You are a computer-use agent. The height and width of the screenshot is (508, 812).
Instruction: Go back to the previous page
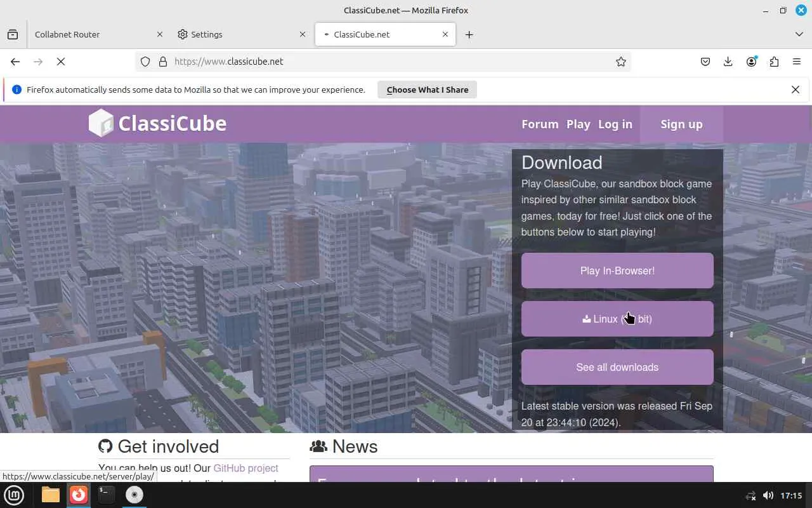click(15, 62)
